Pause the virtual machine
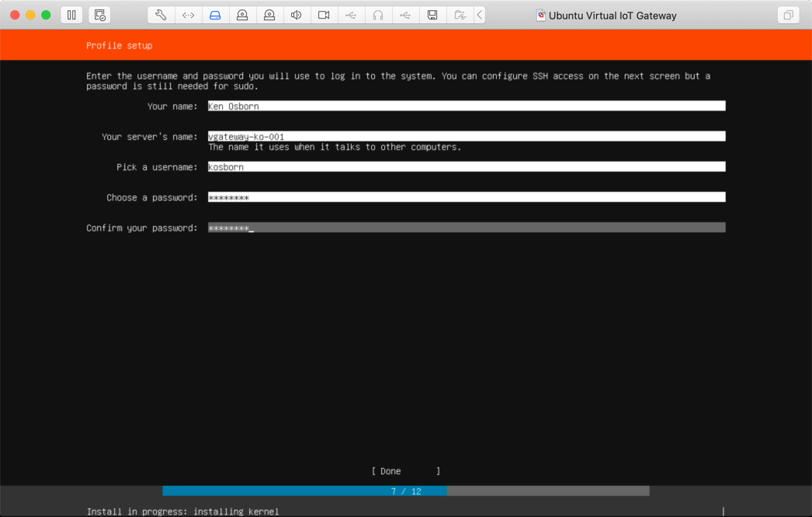 click(x=71, y=15)
